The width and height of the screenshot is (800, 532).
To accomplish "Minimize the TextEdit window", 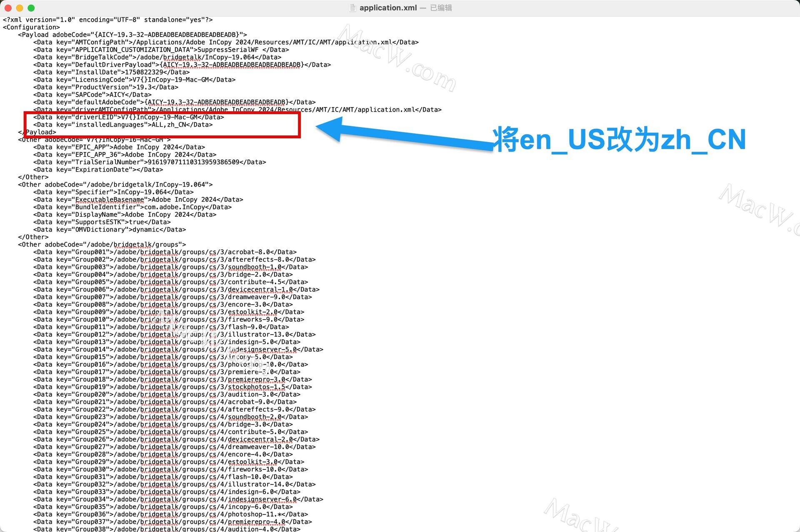I will (x=20, y=8).
